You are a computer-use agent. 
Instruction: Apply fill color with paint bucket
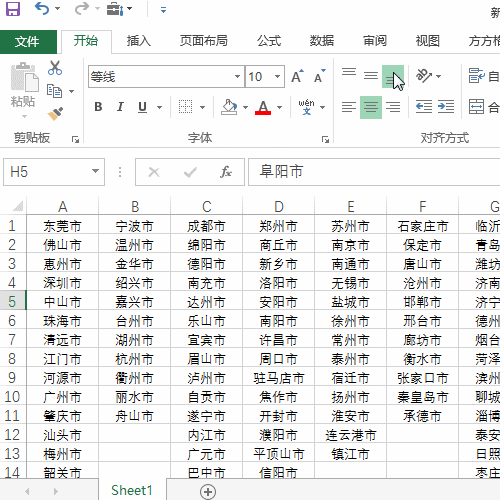point(229,107)
